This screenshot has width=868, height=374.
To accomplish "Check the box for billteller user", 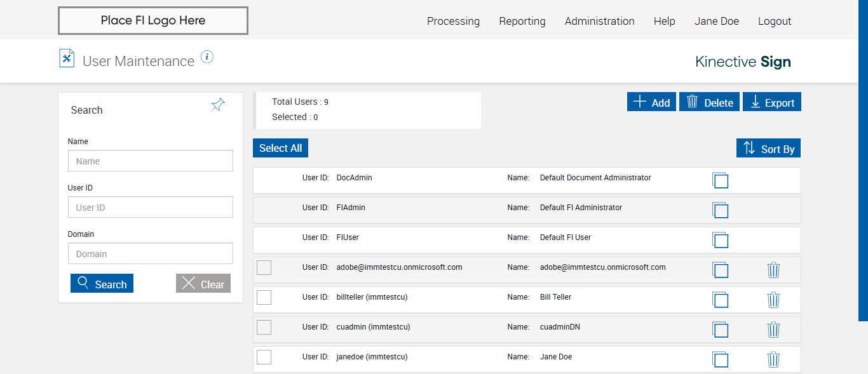I will (264, 297).
